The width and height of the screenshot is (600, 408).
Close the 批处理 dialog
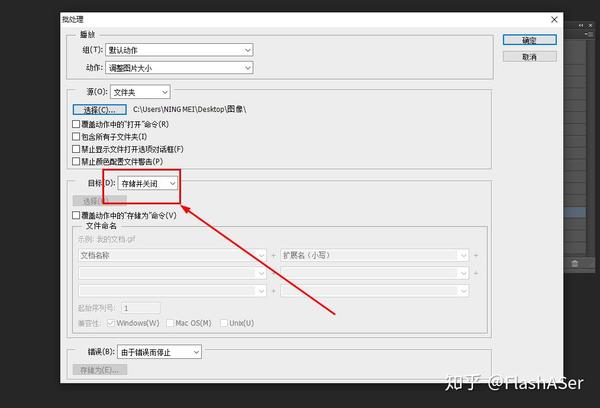click(554, 20)
